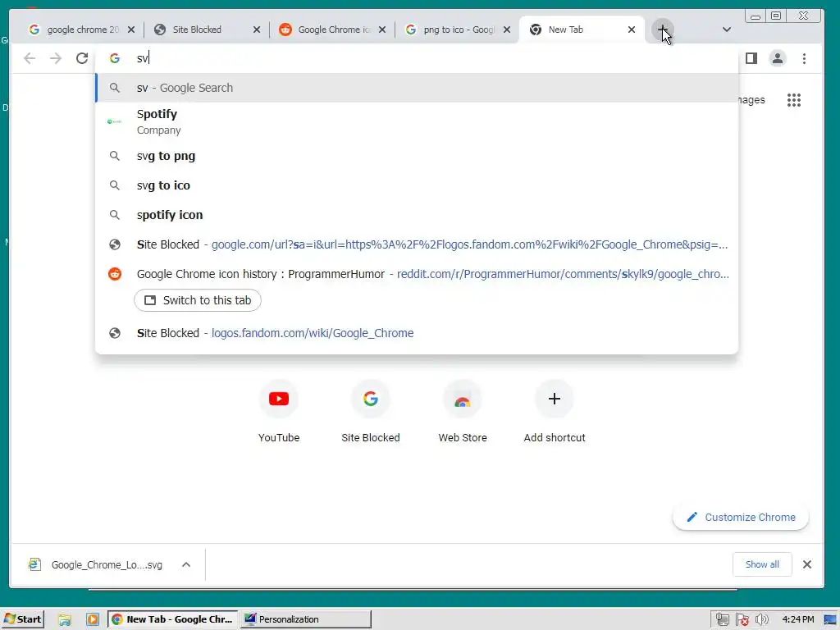Close the 'Google Chrome ic' reddit tab
The height and width of the screenshot is (630, 840).
point(382,30)
